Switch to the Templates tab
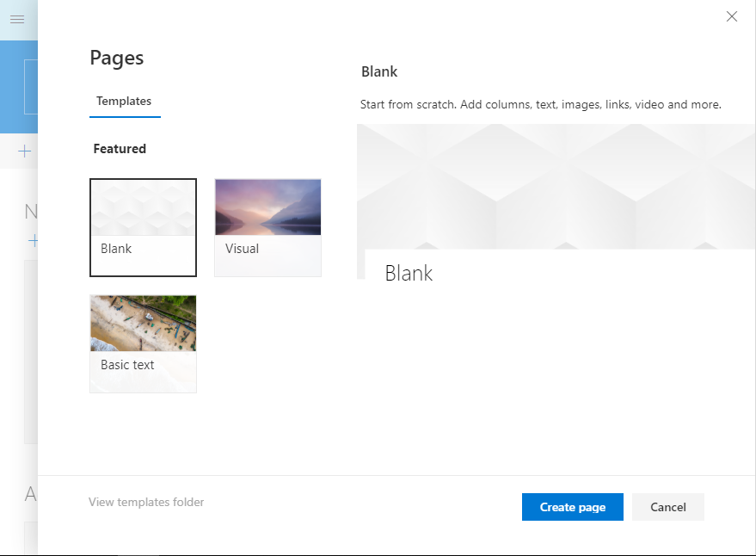Screen dimensions: 756x556 [x=124, y=102]
